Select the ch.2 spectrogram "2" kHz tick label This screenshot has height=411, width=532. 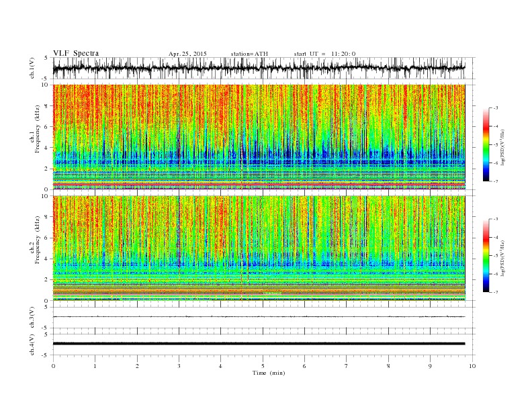click(x=47, y=280)
